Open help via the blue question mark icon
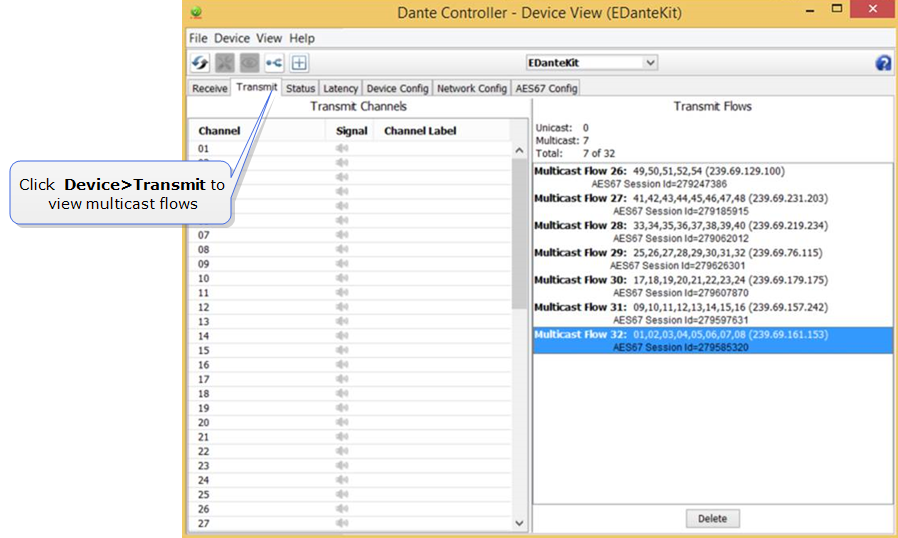898x538 pixels. pos(883,63)
